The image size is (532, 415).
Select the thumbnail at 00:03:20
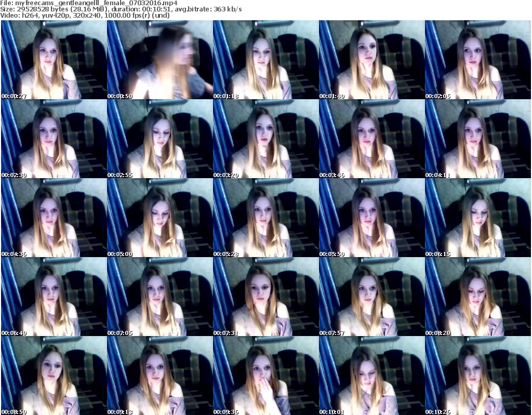265,139
